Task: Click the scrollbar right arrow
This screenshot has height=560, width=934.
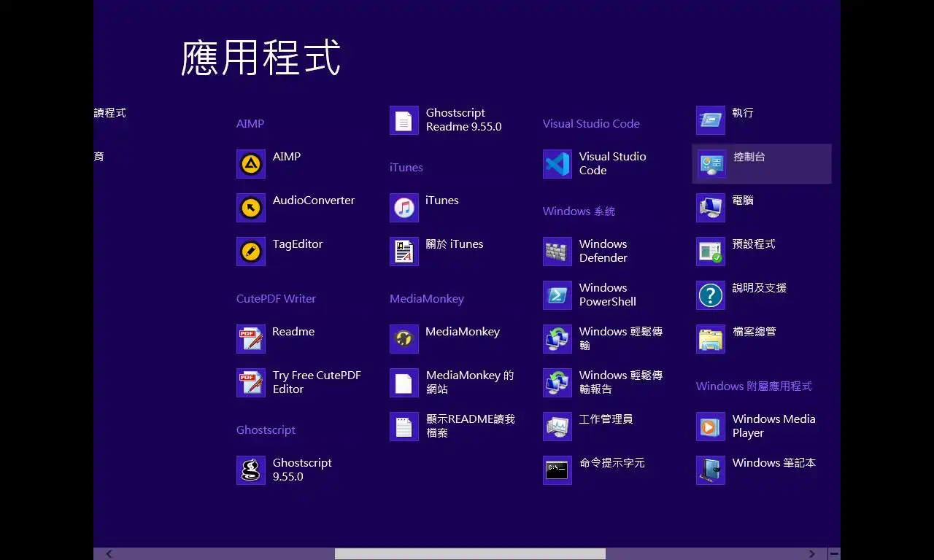Action: pyautogui.click(x=812, y=554)
